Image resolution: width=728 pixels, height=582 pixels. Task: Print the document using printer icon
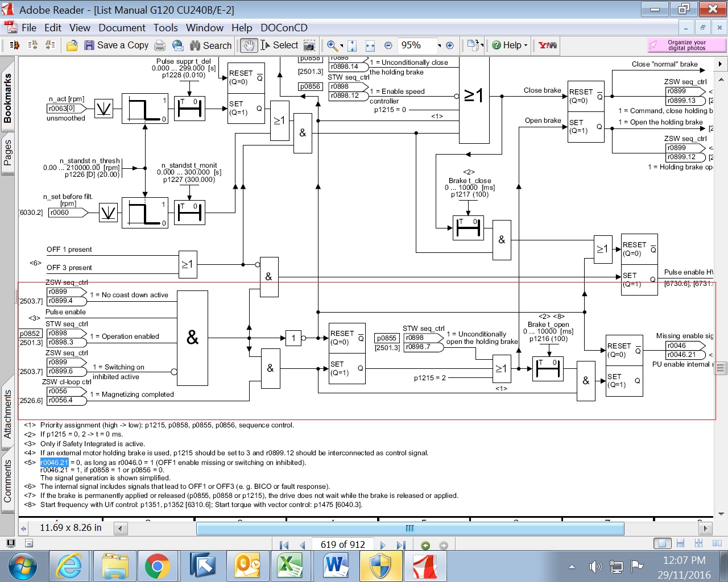(x=160, y=45)
